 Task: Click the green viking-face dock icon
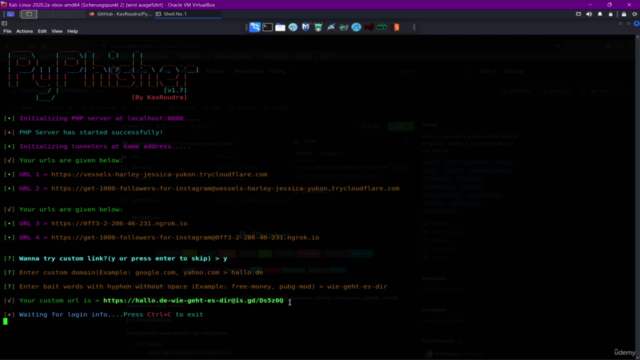point(318,27)
